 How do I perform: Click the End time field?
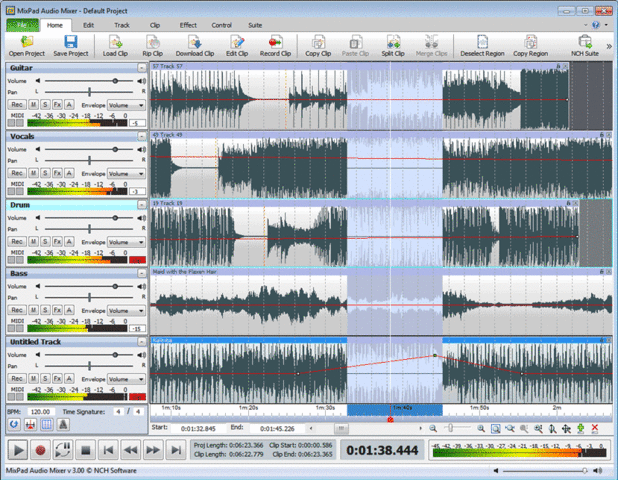coord(277,428)
